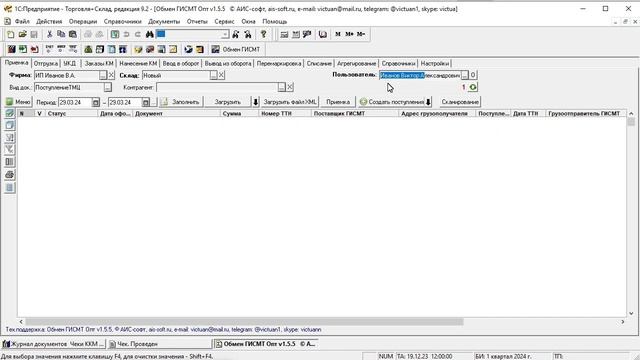Click the Создать поступления button
640x360 pixels.
tap(392, 102)
